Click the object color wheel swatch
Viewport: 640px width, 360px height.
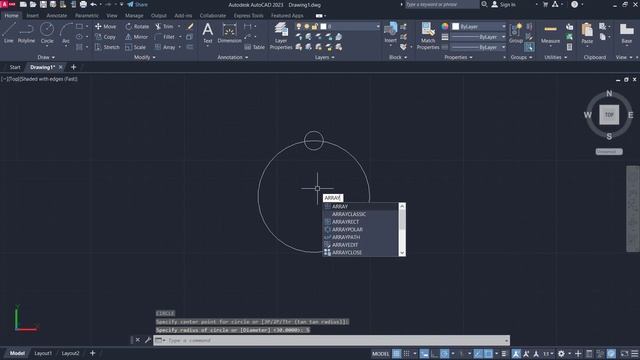[445, 27]
